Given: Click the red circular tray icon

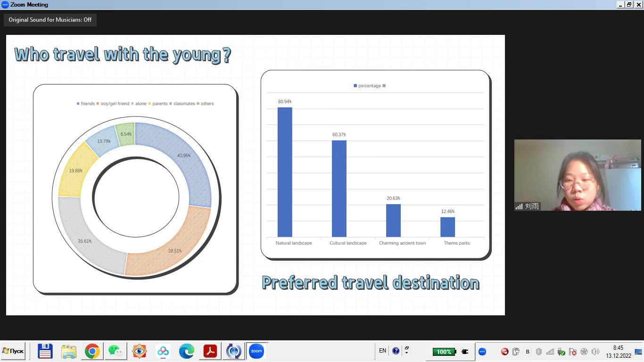Looking at the screenshot, I should pyautogui.click(x=504, y=352).
